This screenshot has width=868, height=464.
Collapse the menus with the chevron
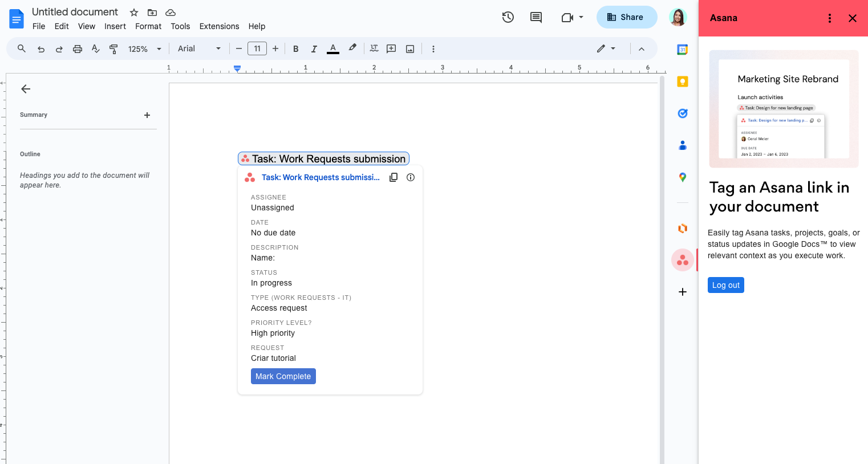pyautogui.click(x=642, y=49)
